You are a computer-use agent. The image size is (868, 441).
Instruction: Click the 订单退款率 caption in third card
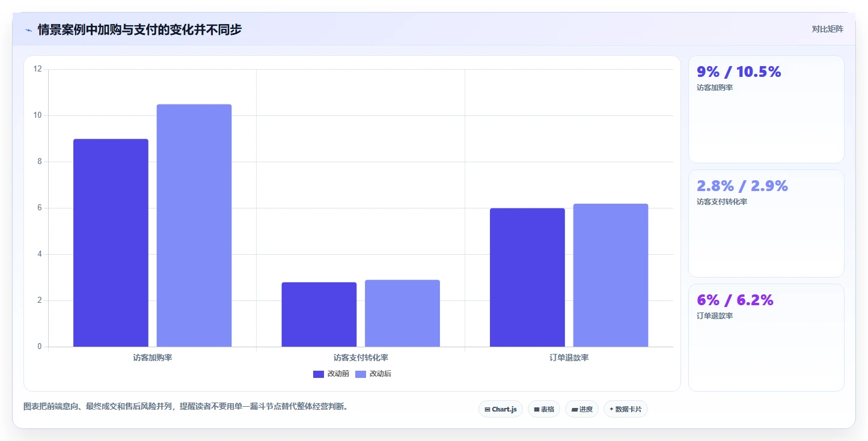click(x=715, y=316)
